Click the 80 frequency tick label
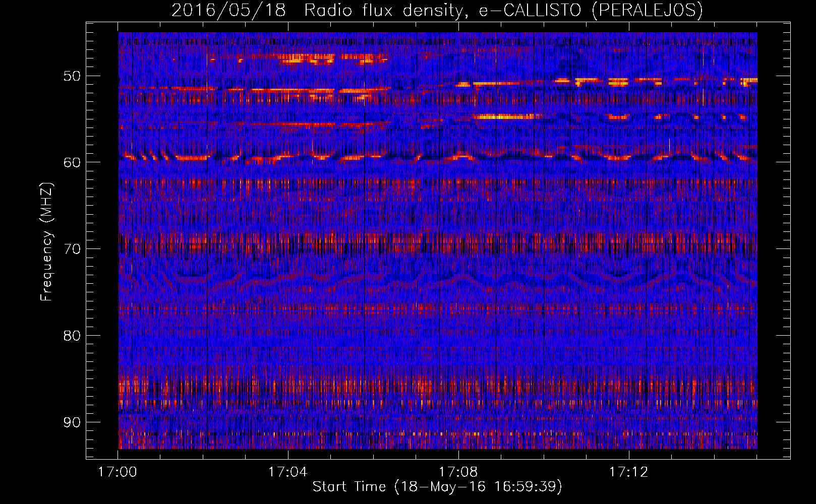The height and width of the screenshot is (504, 816). coord(72,336)
